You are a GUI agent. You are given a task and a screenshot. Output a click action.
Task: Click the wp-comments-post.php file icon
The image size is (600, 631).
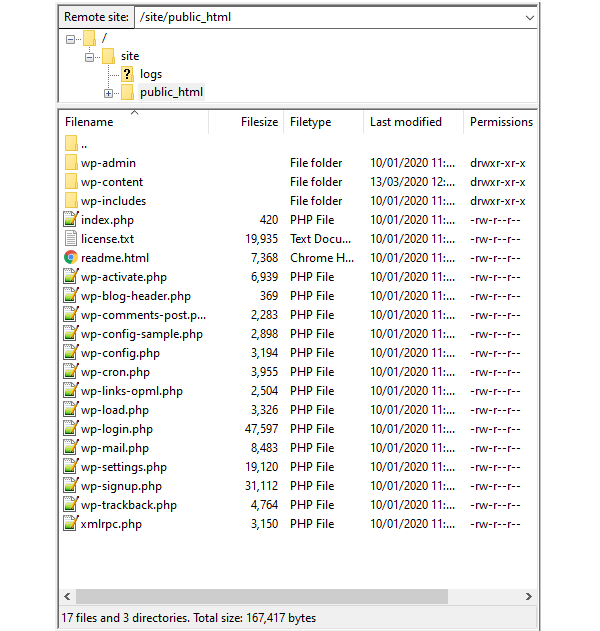70,314
